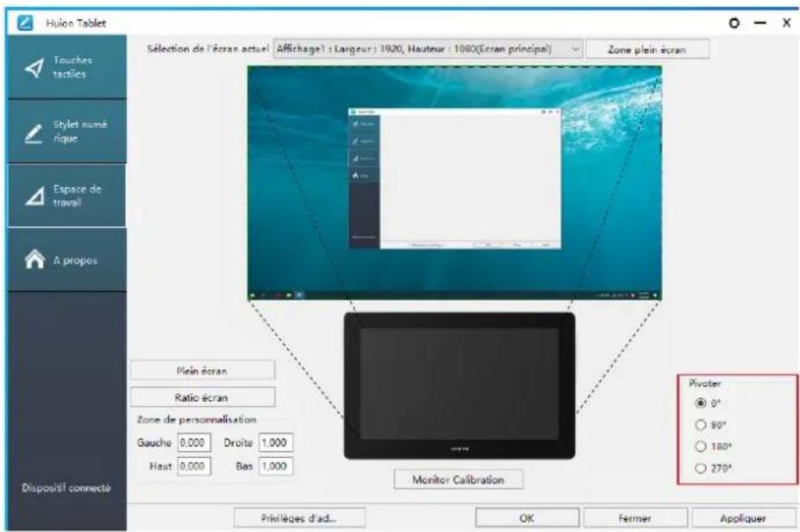Click the A propos house icon
This screenshot has height=532, width=800.
(34, 260)
